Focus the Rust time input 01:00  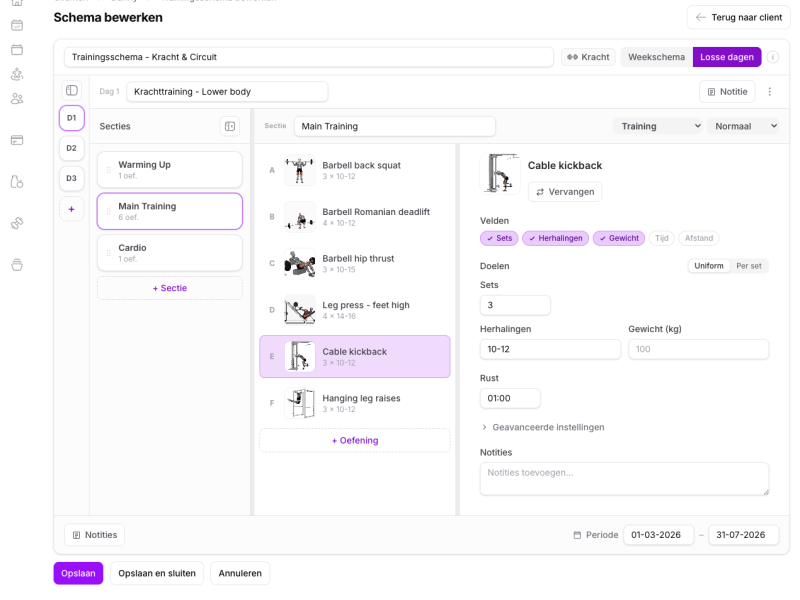point(510,398)
